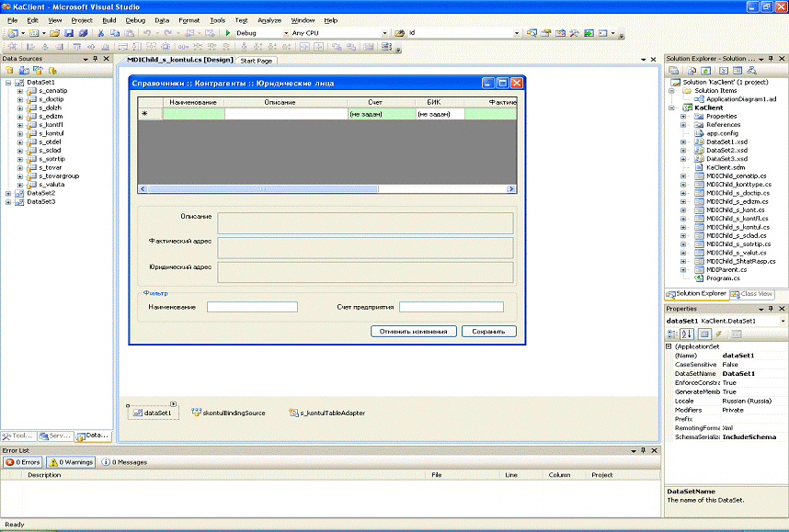Viewport: 789px width, 532px height.
Task: Click the Сохранить button
Action: pyautogui.click(x=488, y=331)
